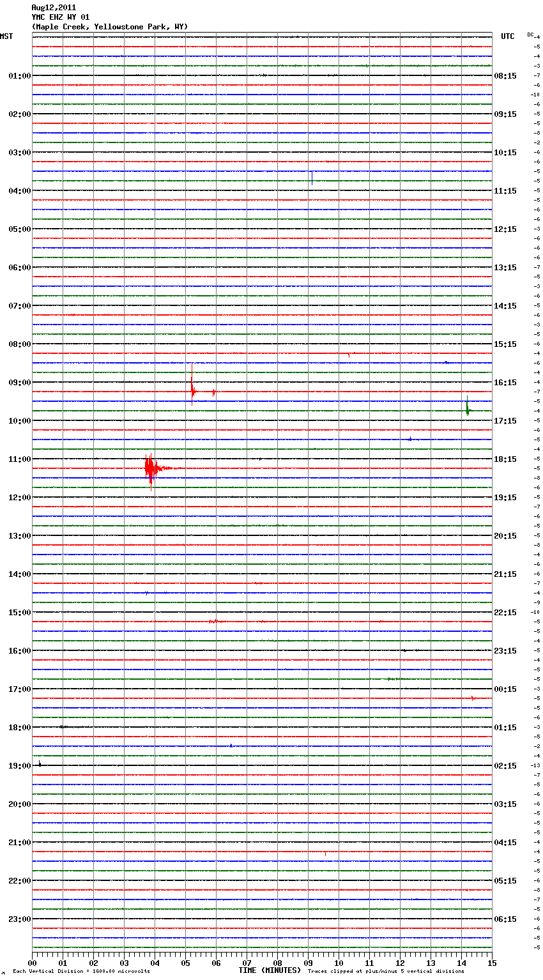Viewport: 543px width, 980px height.
Task: Select the station code YMC EHZ WY 01
Action: coord(61,17)
